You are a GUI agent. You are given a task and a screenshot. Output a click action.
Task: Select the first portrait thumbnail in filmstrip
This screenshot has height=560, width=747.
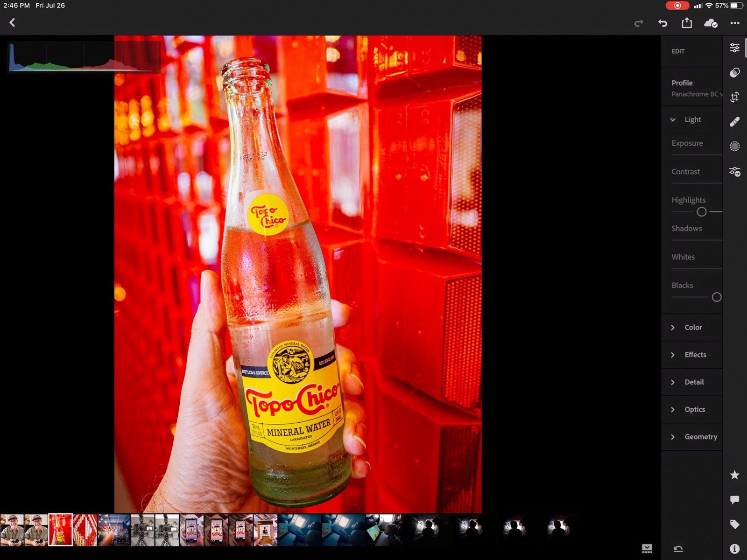click(x=12, y=530)
